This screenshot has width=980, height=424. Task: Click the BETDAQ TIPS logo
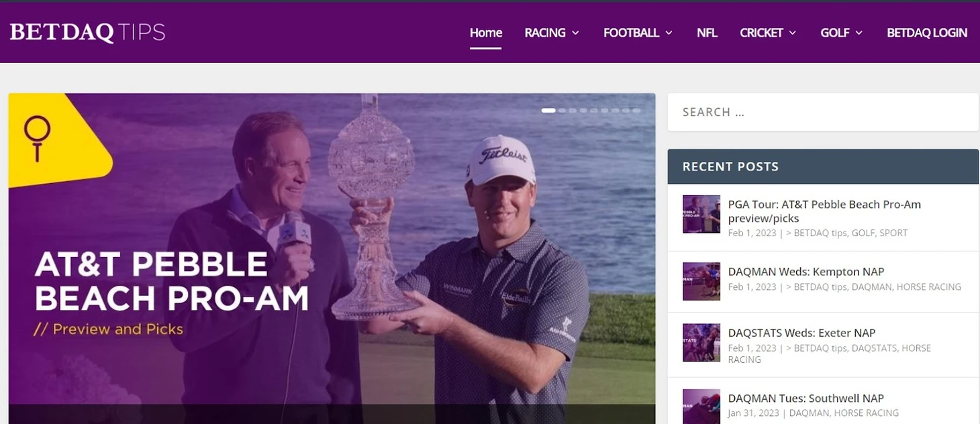point(87,32)
